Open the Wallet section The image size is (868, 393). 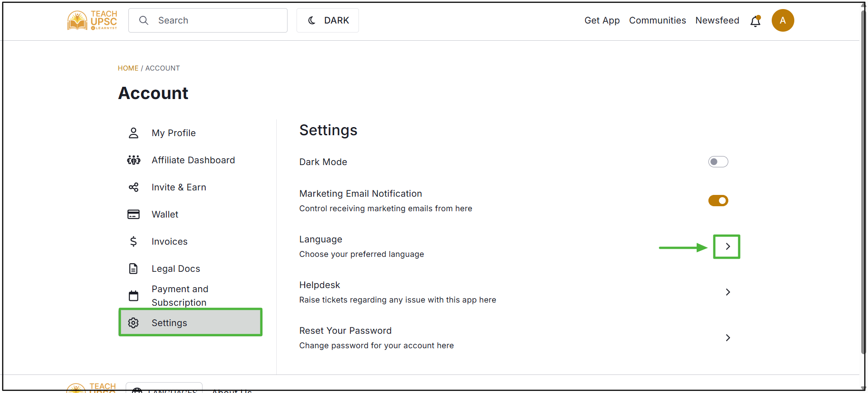pyautogui.click(x=190, y=214)
